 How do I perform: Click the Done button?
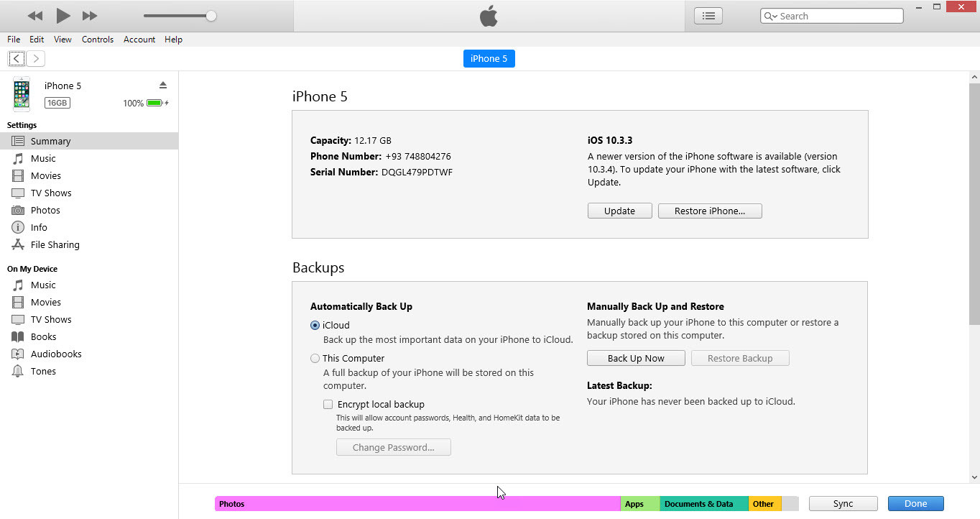point(915,504)
